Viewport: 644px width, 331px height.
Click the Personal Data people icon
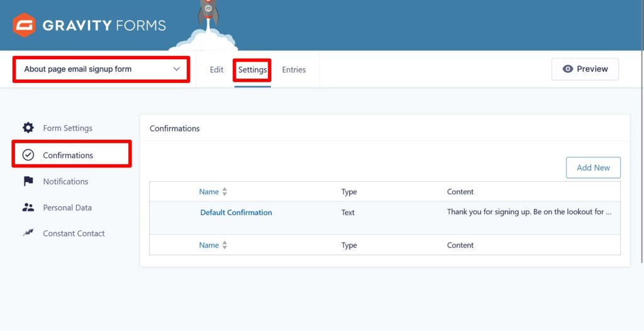(x=28, y=208)
